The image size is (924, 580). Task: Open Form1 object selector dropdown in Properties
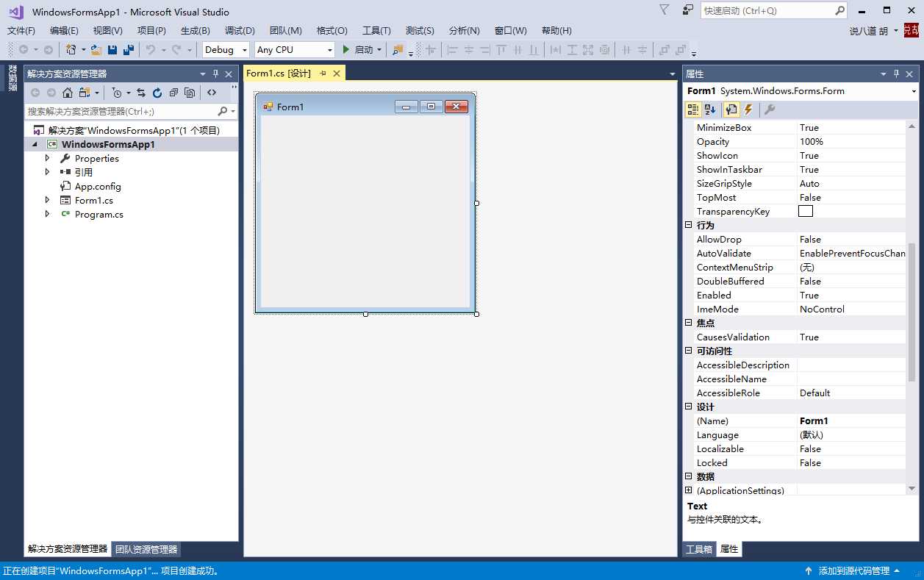click(x=914, y=91)
